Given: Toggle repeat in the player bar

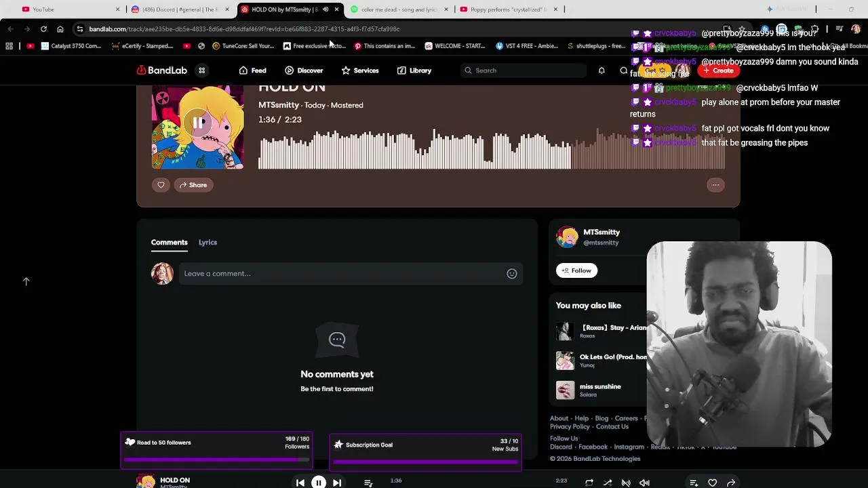Looking at the screenshot, I should tap(589, 483).
